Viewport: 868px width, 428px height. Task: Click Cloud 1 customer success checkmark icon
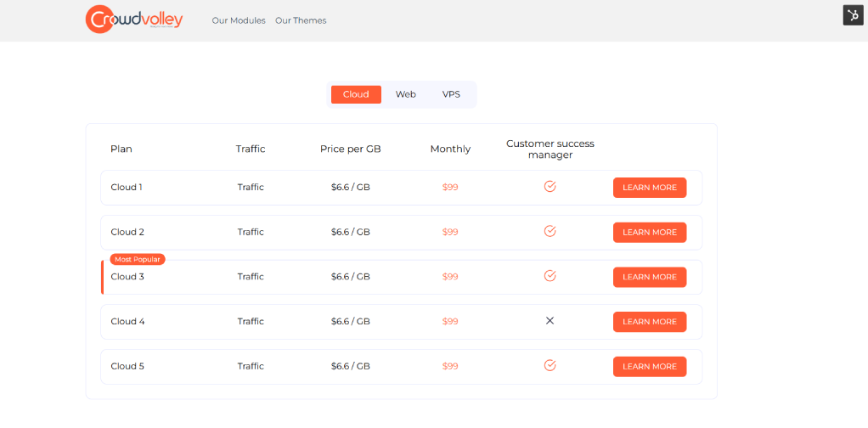tap(550, 187)
